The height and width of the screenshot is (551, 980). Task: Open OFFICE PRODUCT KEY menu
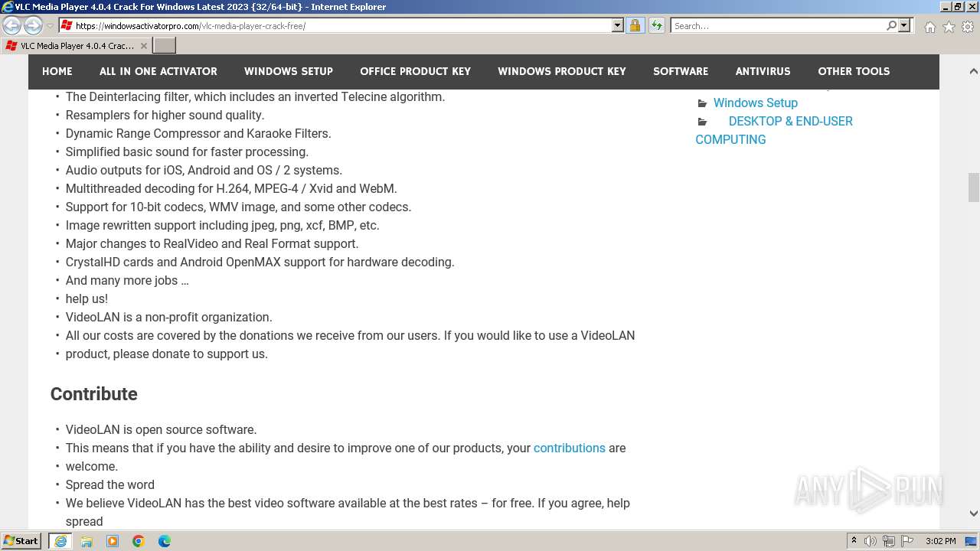(x=416, y=71)
